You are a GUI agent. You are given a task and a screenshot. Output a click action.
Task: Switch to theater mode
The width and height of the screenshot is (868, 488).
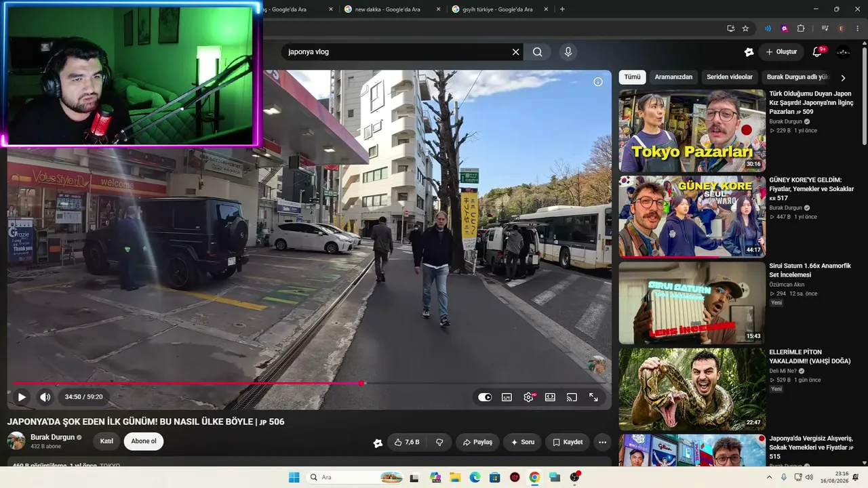click(550, 397)
